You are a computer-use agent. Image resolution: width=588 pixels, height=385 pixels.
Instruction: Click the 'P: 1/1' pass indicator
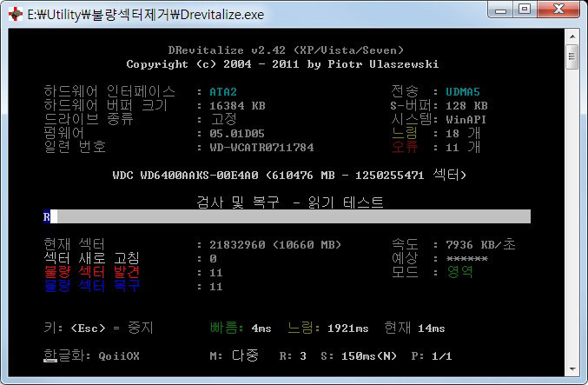click(x=432, y=355)
